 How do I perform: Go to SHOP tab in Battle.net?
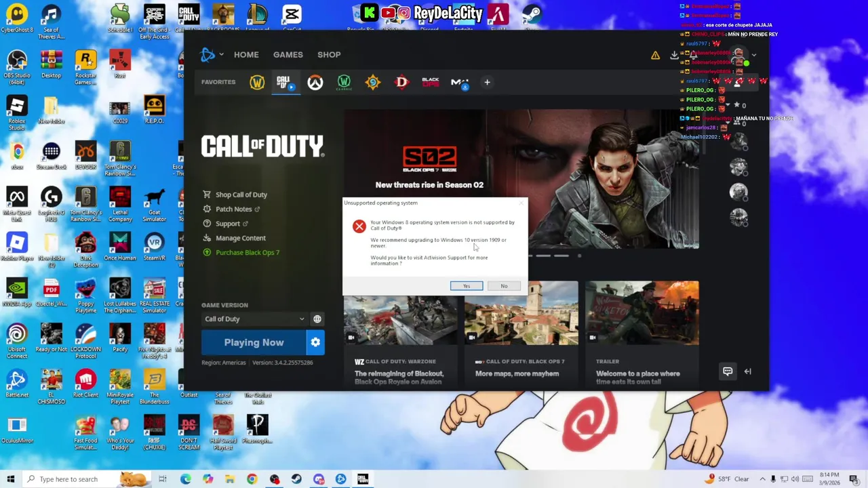click(329, 55)
